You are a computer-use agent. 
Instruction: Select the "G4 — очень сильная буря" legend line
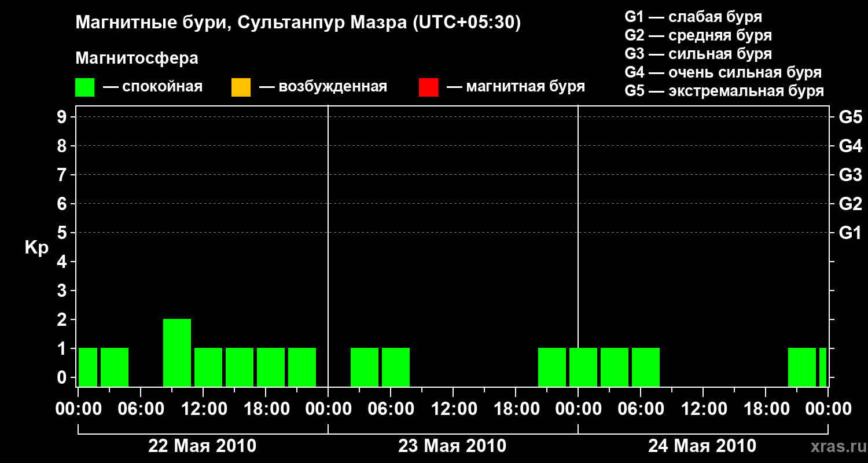(723, 72)
